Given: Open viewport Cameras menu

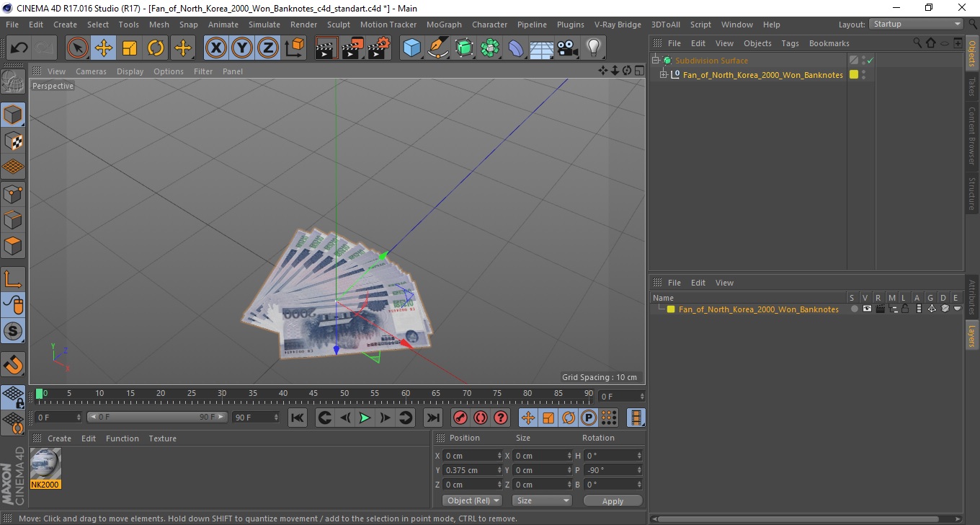Looking at the screenshot, I should (x=91, y=71).
